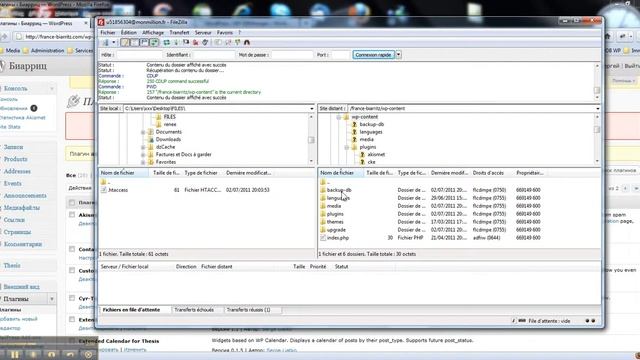640x360 pixels.
Task: Open the Favoris menu
Action: pos(224,33)
